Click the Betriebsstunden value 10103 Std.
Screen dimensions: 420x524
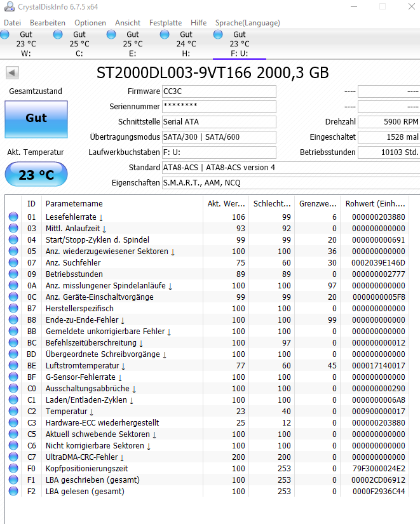tap(389, 152)
